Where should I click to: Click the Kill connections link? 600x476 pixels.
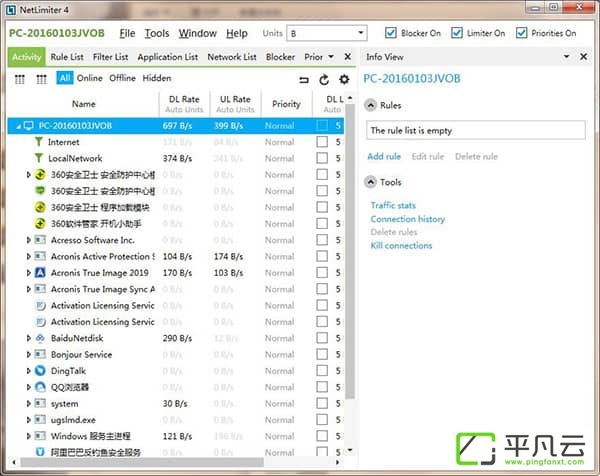point(401,246)
